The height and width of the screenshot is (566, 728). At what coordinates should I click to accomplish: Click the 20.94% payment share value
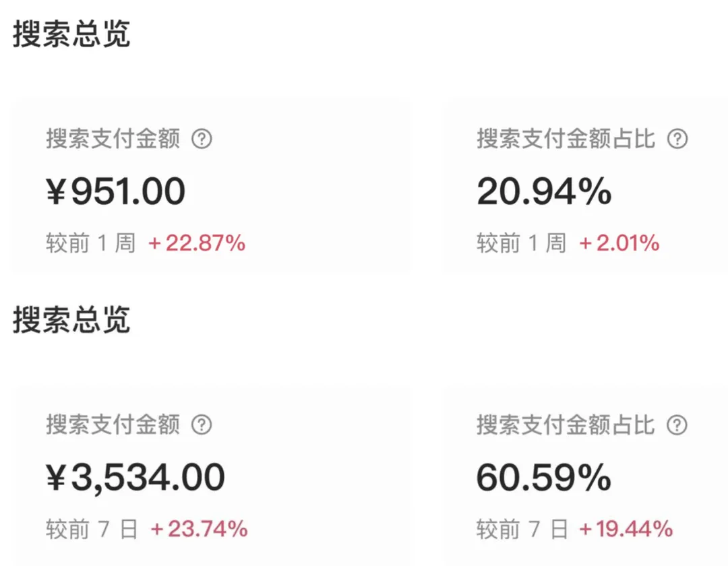[x=544, y=191]
